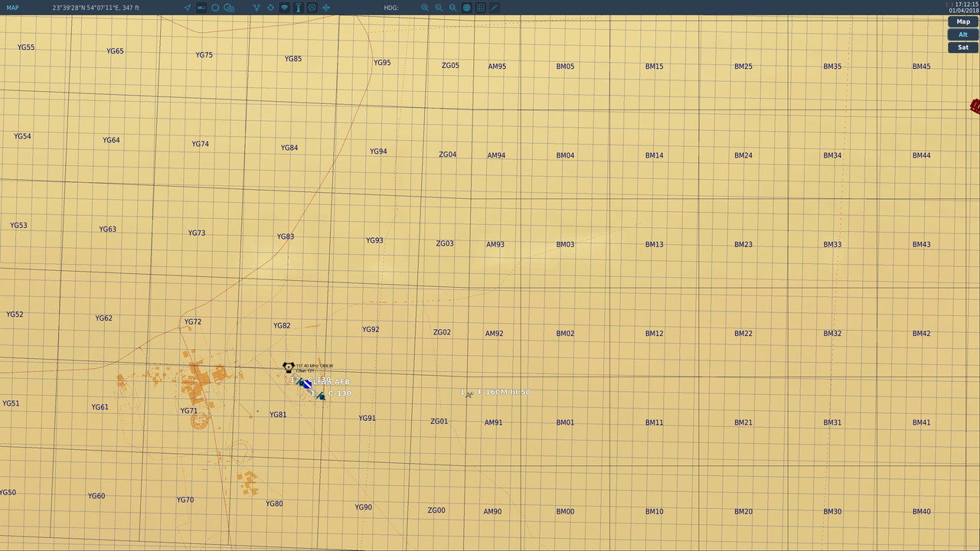Select the F-16CM bl.50 aircraft icon

click(x=469, y=395)
